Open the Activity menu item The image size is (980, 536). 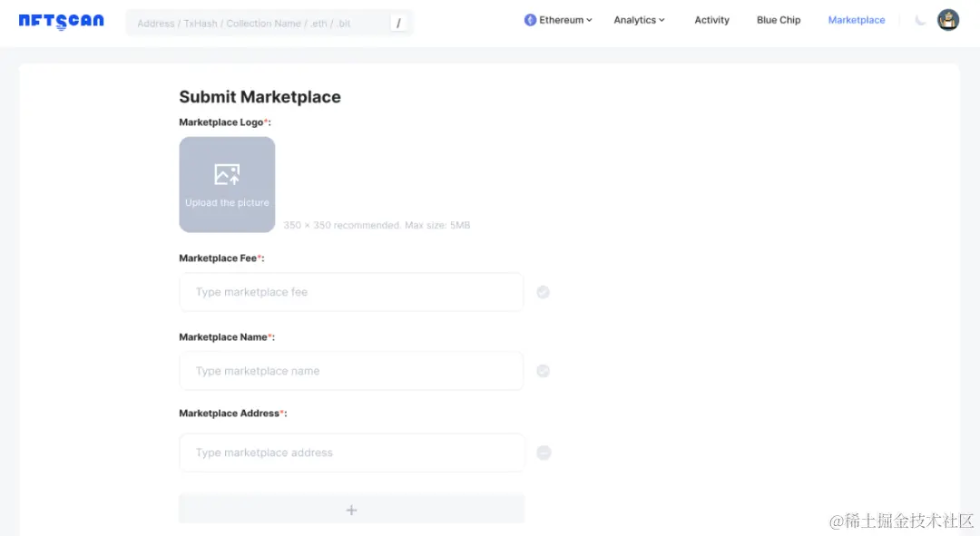click(x=711, y=20)
